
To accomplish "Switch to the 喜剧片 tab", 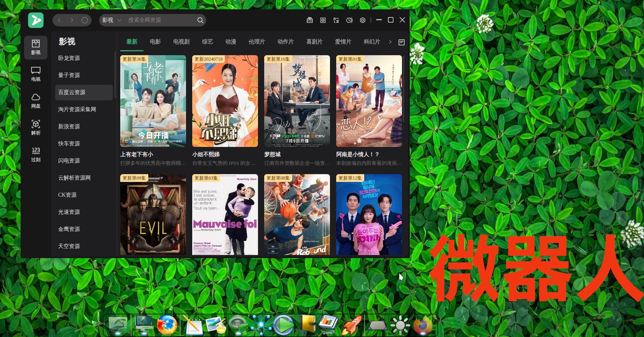I will point(314,42).
